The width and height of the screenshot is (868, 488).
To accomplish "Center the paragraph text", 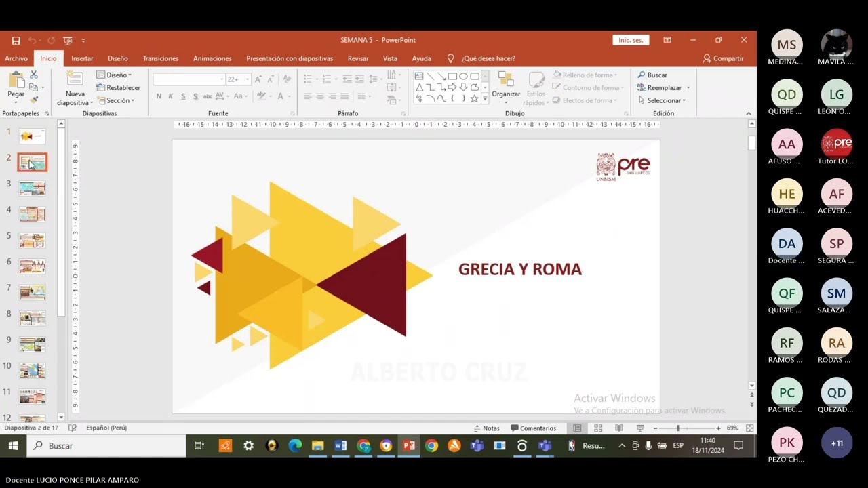I will pos(320,96).
